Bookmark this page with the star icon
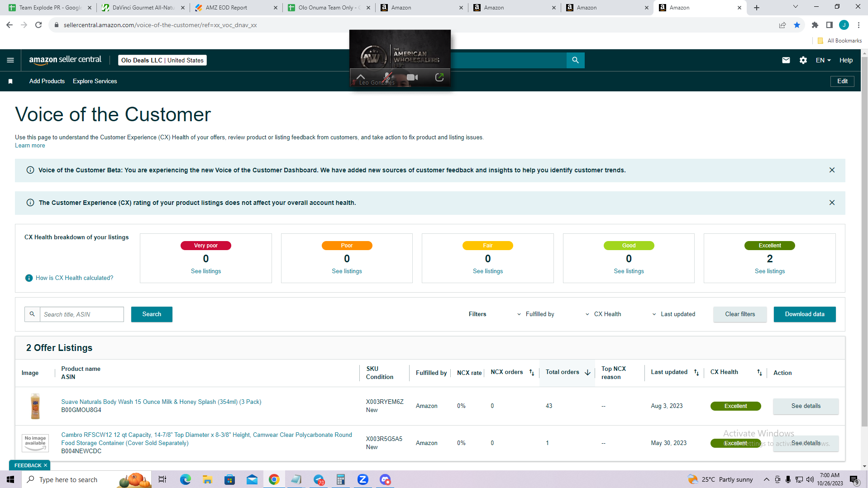This screenshot has width=868, height=488. coord(797,25)
